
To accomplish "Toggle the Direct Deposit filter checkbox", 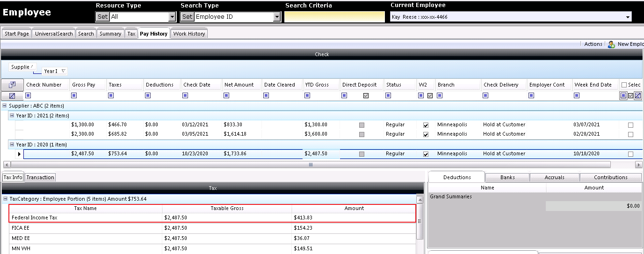I will point(366,95).
